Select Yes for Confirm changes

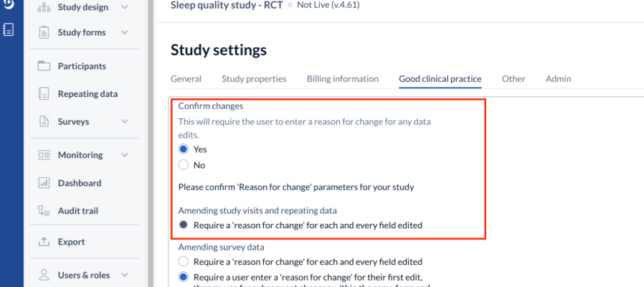tap(184, 149)
